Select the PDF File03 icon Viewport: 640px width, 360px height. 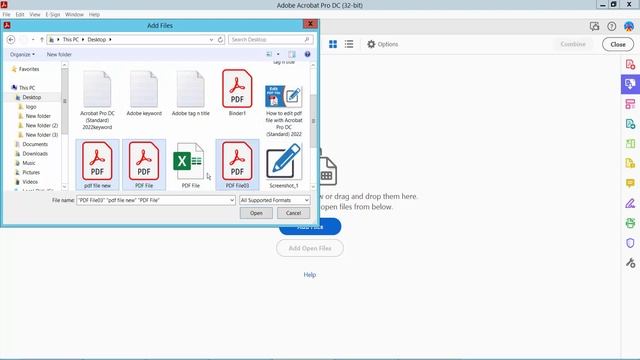pyautogui.click(x=237, y=161)
